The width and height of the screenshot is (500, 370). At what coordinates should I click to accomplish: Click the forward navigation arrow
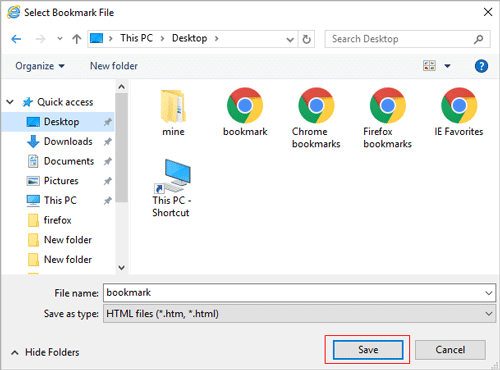pyautogui.click(x=40, y=39)
